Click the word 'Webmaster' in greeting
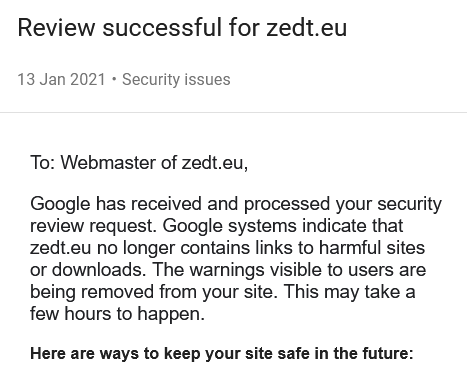The image size is (467, 368). (118, 163)
